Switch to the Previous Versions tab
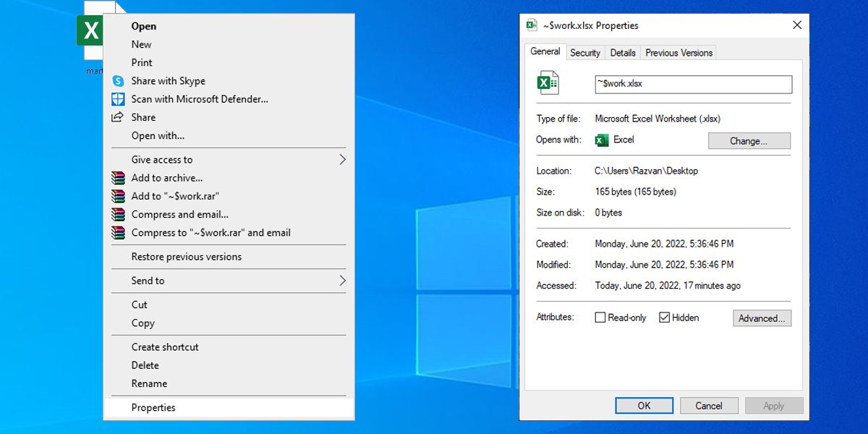This screenshot has height=434, width=868. click(678, 53)
